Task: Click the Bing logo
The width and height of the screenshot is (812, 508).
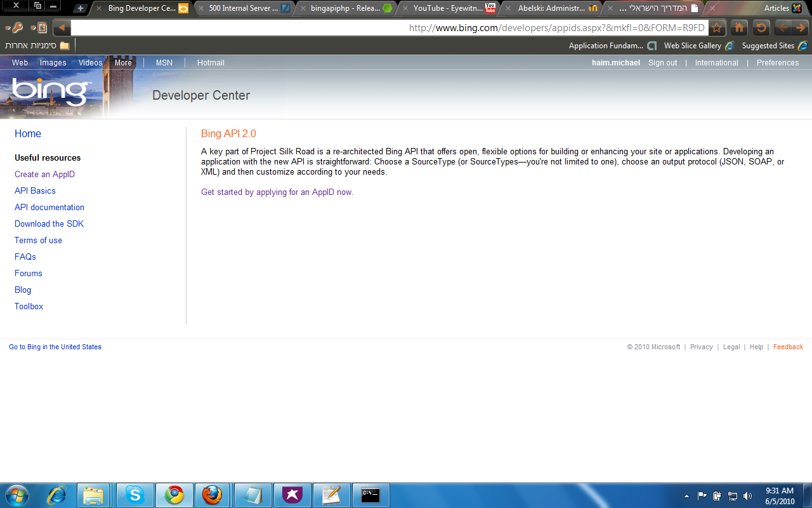Action: [x=51, y=91]
